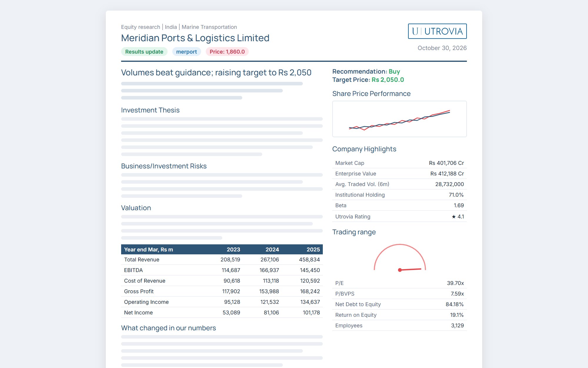This screenshot has width=588, height=368.
Task: Click the Volumes beat guidance headline
Action: 216,72
